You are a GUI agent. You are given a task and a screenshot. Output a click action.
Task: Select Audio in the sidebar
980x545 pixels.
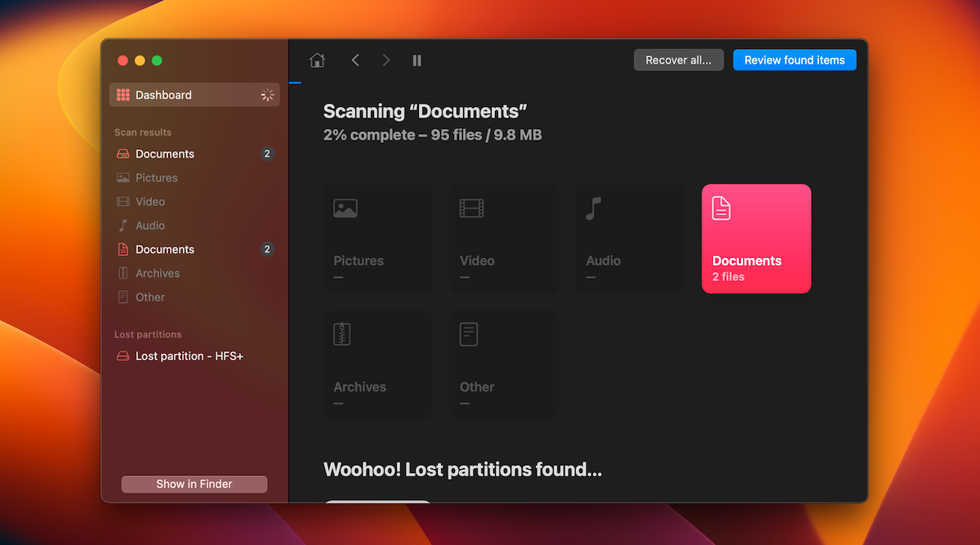tap(150, 226)
